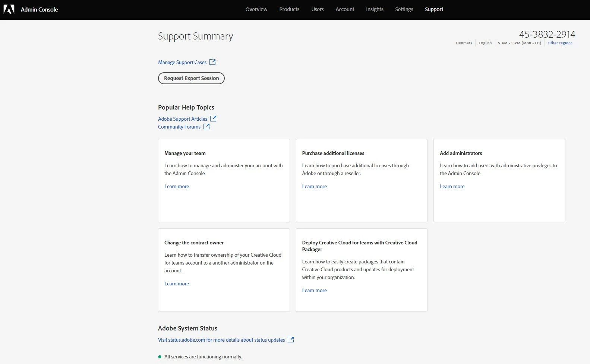Learn more about Add administrators
The height and width of the screenshot is (364, 590).
(x=452, y=186)
